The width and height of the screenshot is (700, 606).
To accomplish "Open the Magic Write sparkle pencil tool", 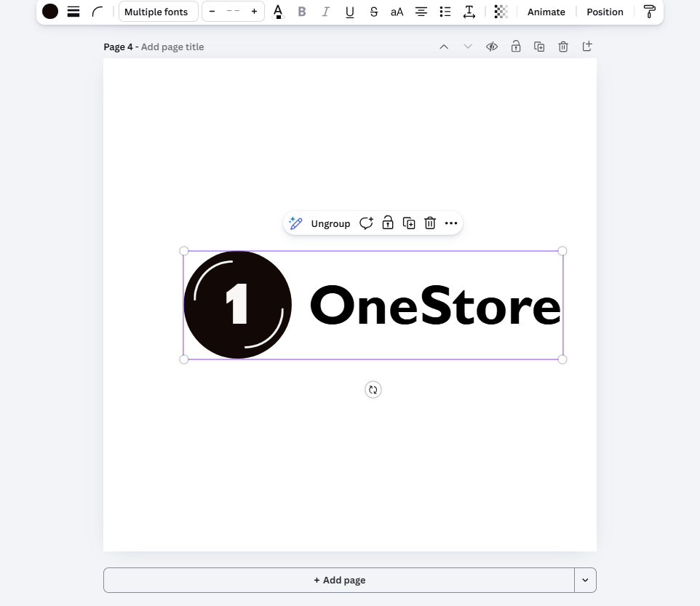I will pyautogui.click(x=295, y=223).
